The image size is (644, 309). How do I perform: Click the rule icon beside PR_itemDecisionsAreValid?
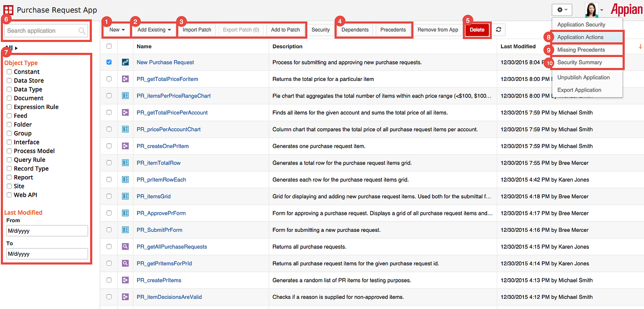pos(125,297)
